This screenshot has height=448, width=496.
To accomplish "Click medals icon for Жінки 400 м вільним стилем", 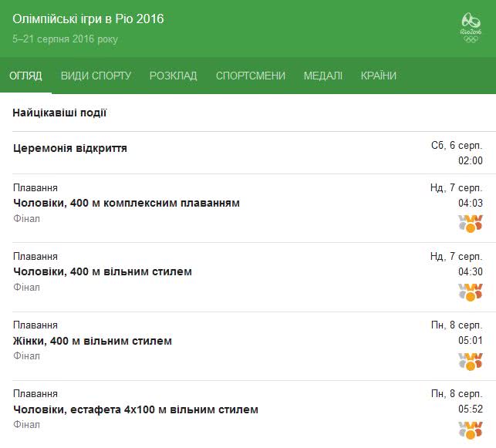I will click(x=471, y=362).
